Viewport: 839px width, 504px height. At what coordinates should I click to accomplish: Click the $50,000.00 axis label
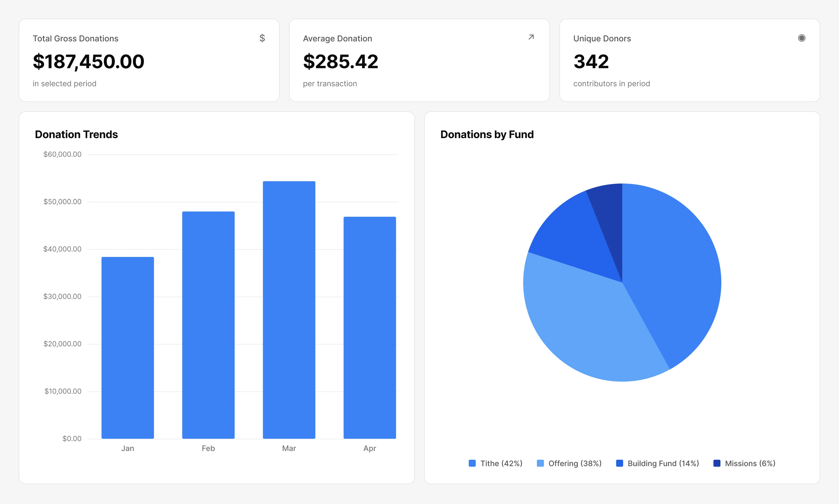[x=62, y=202]
